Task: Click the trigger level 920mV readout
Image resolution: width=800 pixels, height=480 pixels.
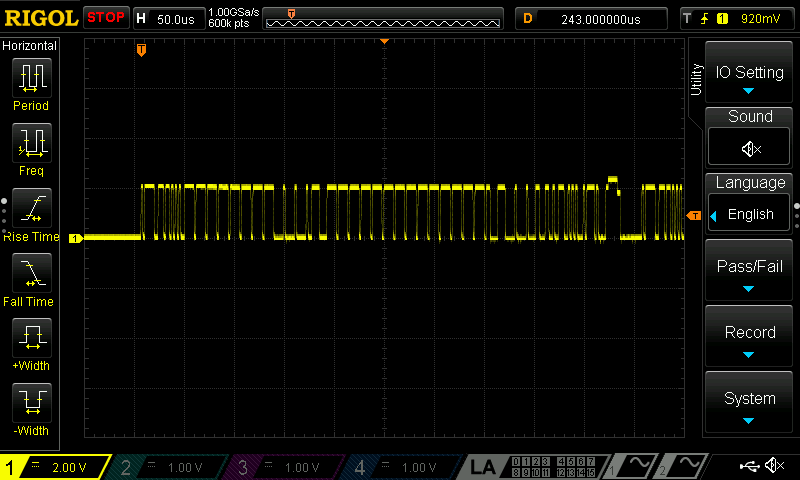Action: pos(760,19)
